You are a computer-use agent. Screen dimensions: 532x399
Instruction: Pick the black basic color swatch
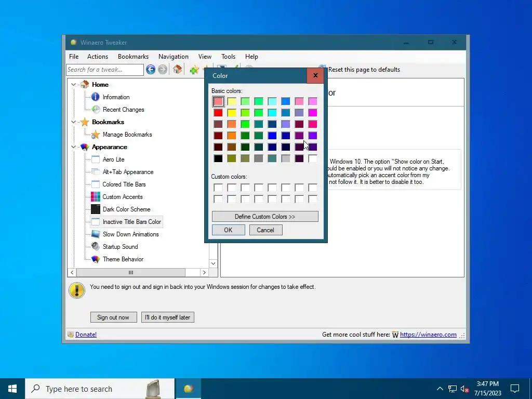pyautogui.click(x=218, y=158)
